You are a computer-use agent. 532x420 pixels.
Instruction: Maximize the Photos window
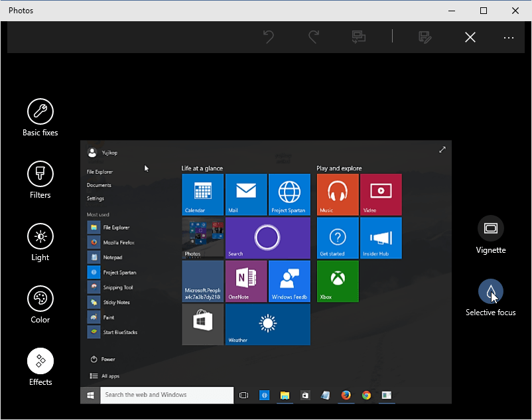click(x=484, y=11)
